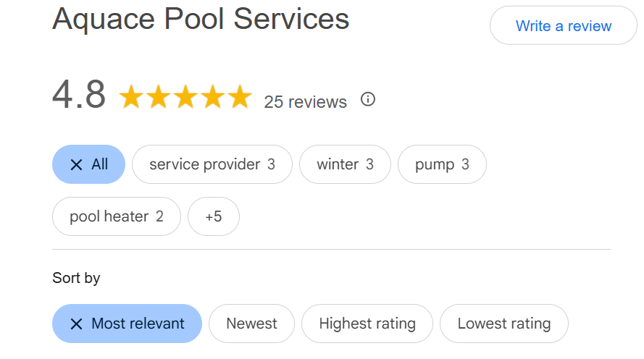The width and height of the screenshot is (644, 359).
Task: Filter reviews mentioning pool heater
Action: pyautogui.click(x=117, y=216)
